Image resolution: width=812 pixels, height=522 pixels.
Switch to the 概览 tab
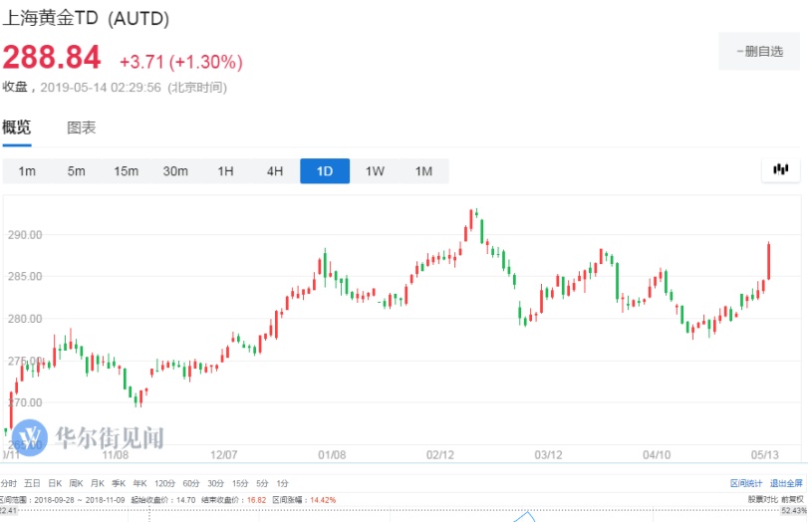coord(17,128)
